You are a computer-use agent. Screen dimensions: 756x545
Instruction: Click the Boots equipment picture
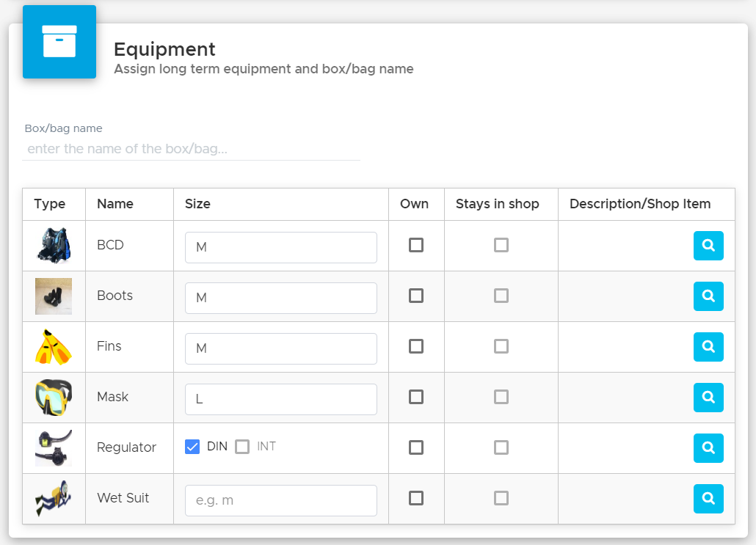(x=54, y=296)
